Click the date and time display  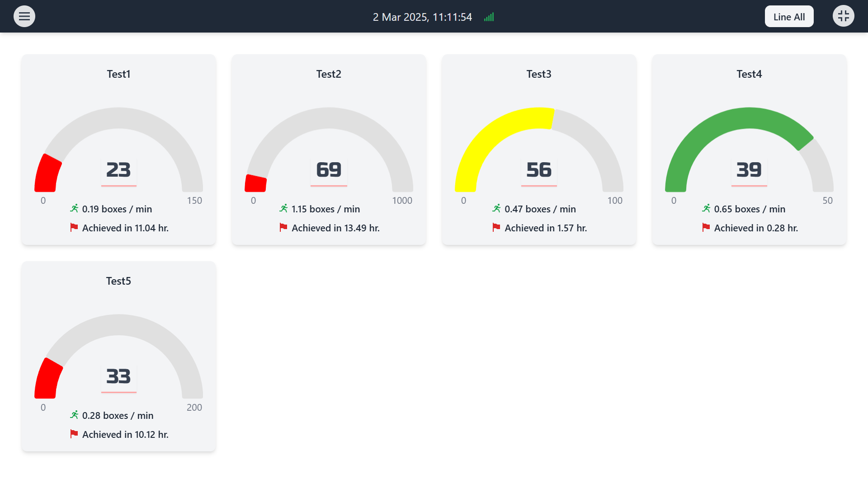click(x=422, y=17)
